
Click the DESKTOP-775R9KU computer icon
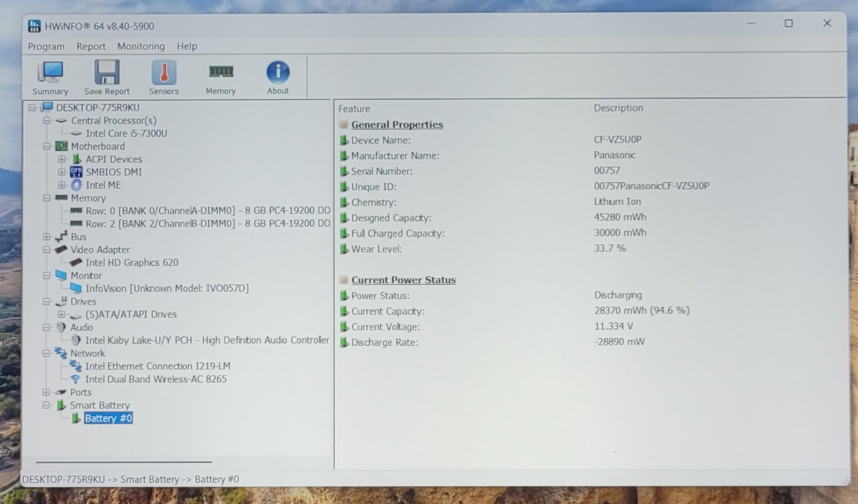tap(47, 107)
